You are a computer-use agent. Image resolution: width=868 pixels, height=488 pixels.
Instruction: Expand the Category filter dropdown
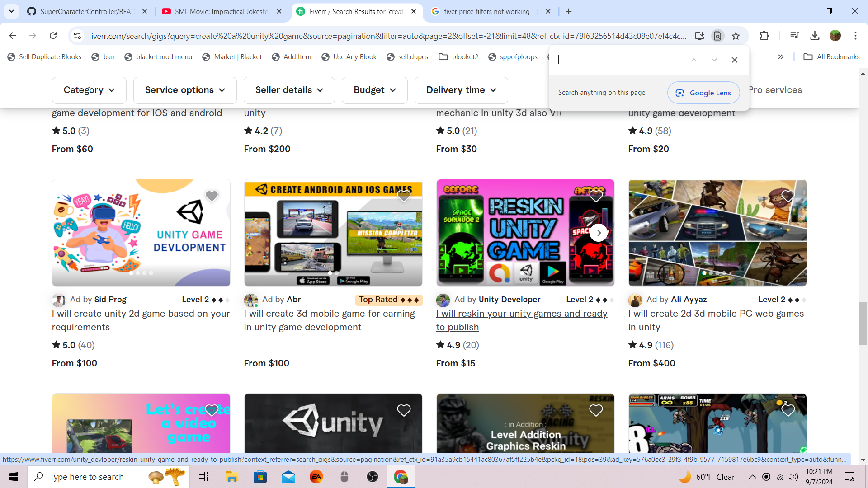click(x=89, y=90)
